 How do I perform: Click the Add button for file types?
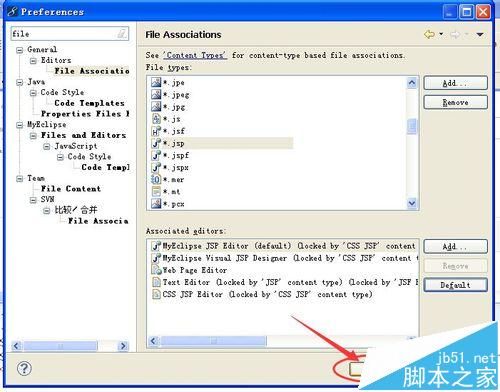coord(455,83)
